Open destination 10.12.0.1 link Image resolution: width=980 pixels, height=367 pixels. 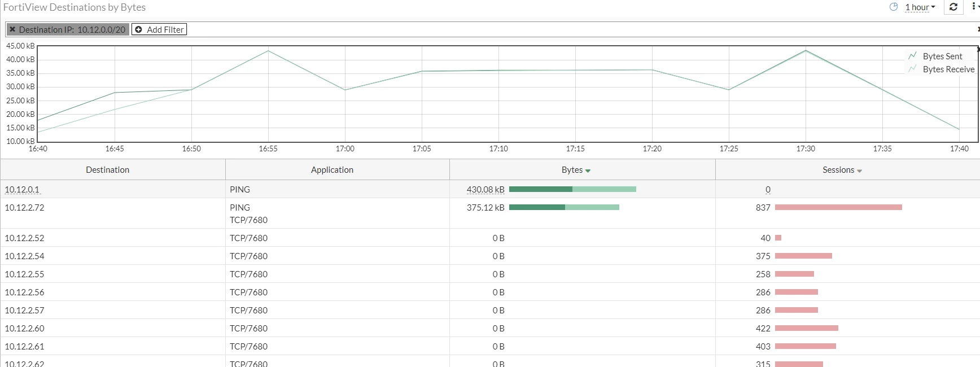coord(22,190)
